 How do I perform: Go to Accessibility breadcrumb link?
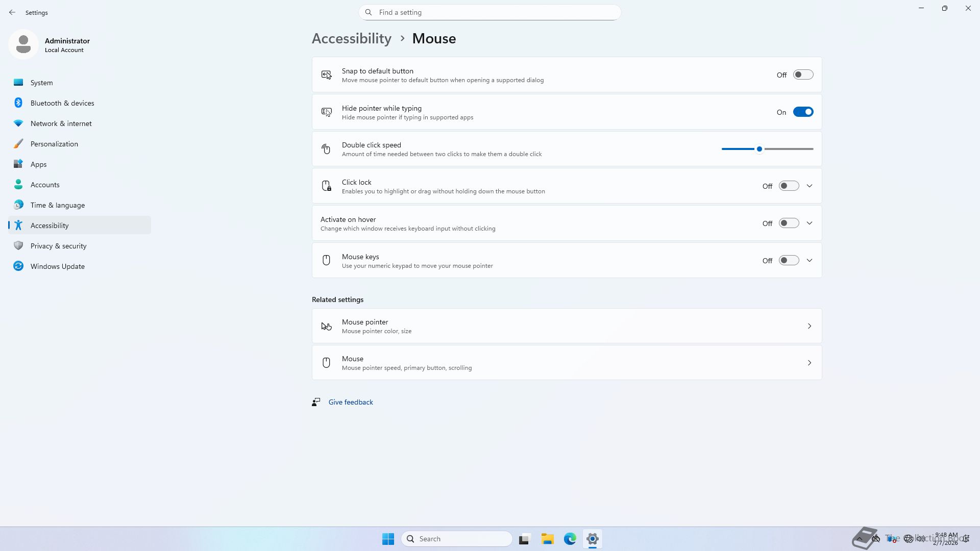point(352,39)
